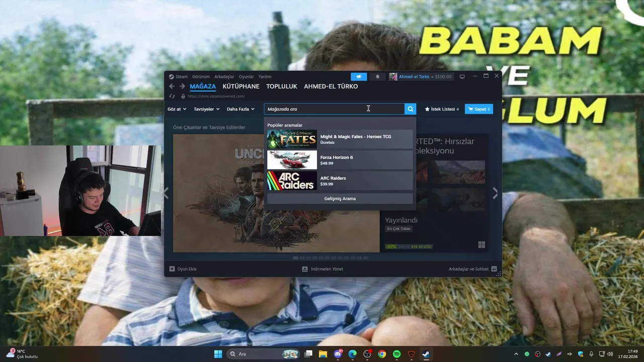Image resolution: width=644 pixels, height=362 pixels.
Task: Open File Explorer from taskbar
Action: (x=323, y=354)
